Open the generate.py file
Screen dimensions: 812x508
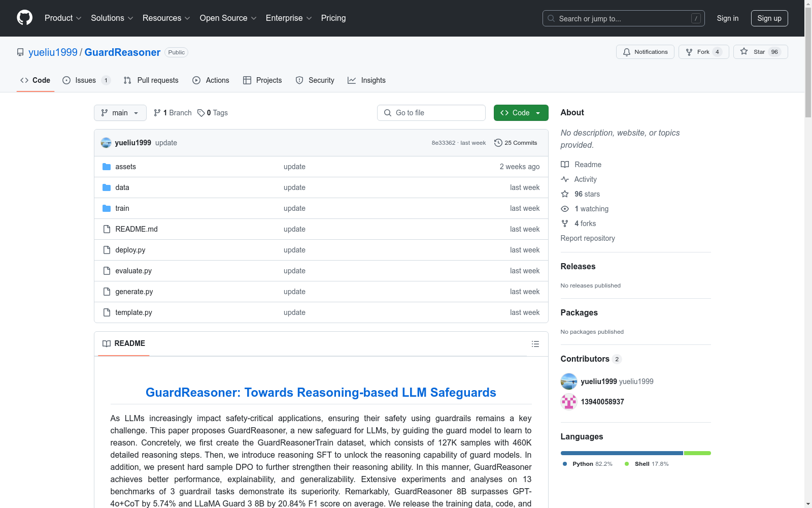[x=134, y=292]
